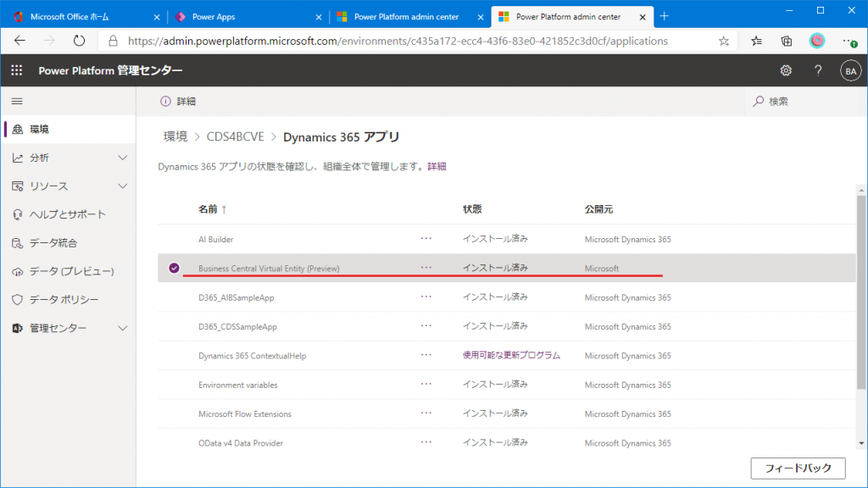This screenshot has height=488, width=868.
Task: Open more options for OData v4 Data Provider
Action: pos(426,442)
